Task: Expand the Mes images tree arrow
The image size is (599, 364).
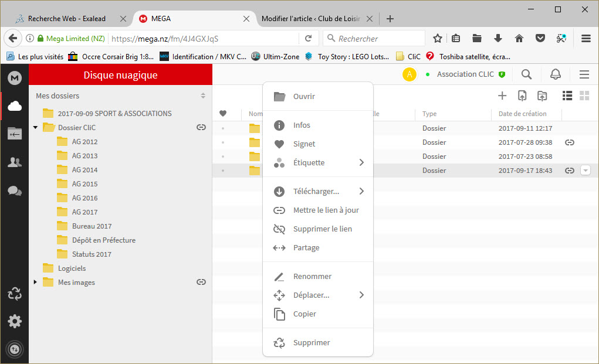Action: coord(36,283)
